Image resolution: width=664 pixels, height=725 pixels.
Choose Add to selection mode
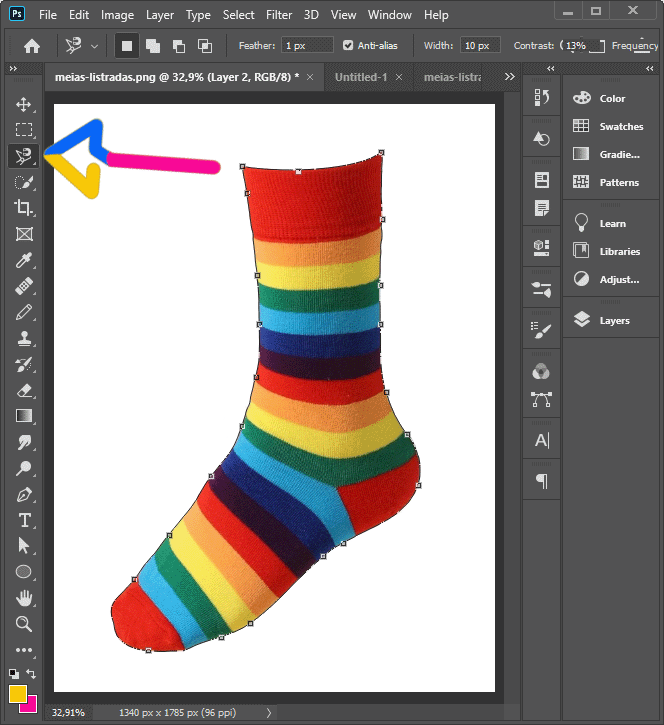(x=153, y=46)
